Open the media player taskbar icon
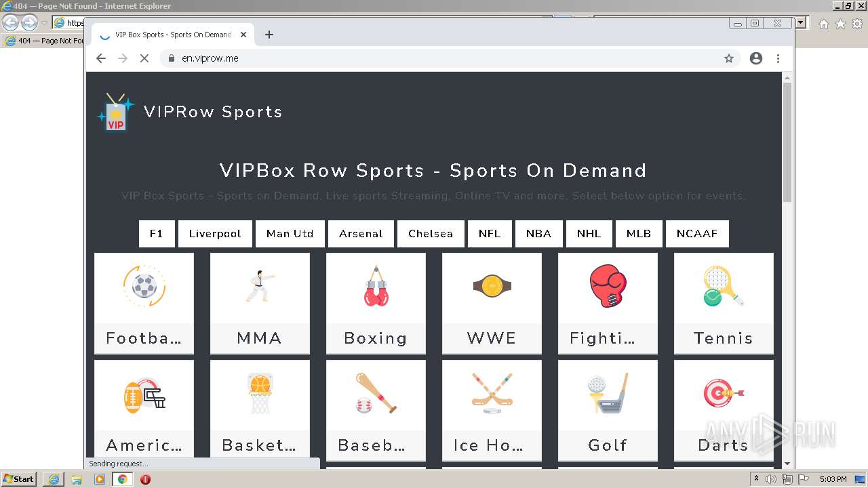 100,479
